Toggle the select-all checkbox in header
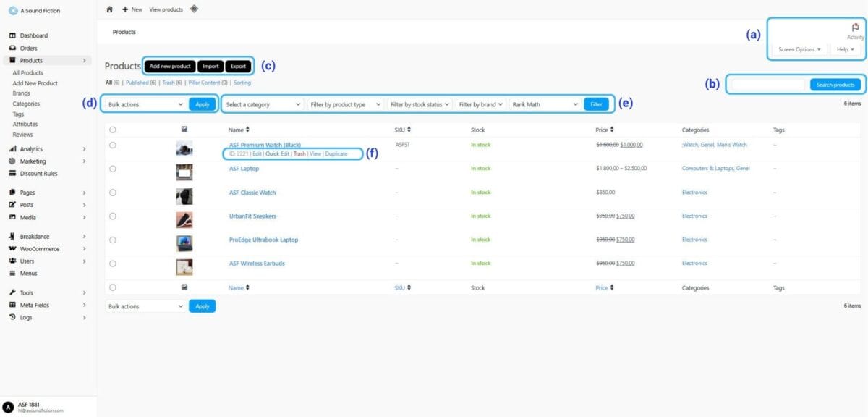 113,130
